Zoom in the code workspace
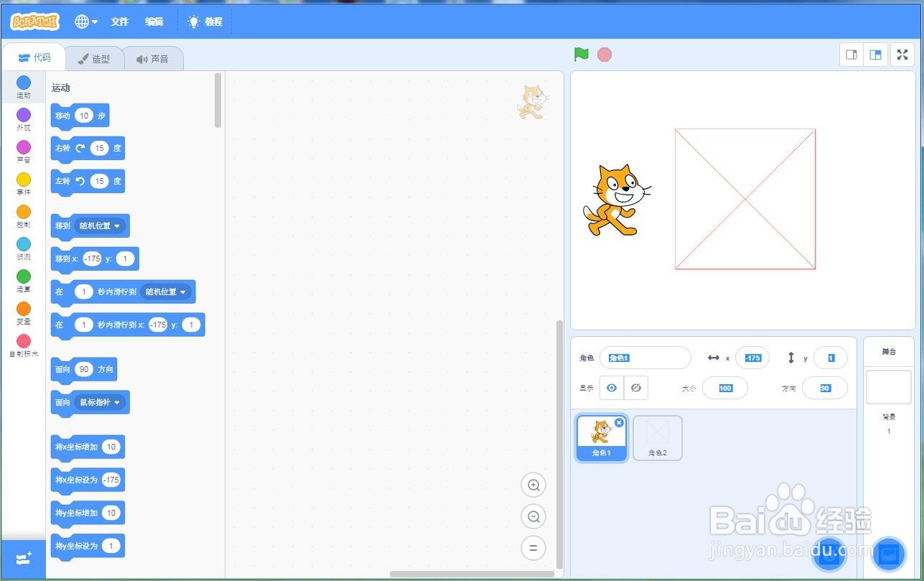Image resolution: width=924 pixels, height=581 pixels. 533,485
